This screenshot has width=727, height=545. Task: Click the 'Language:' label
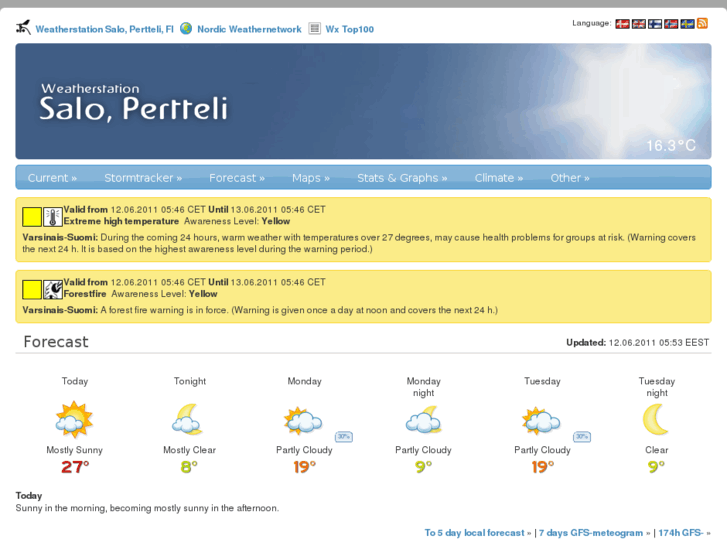[591, 23]
